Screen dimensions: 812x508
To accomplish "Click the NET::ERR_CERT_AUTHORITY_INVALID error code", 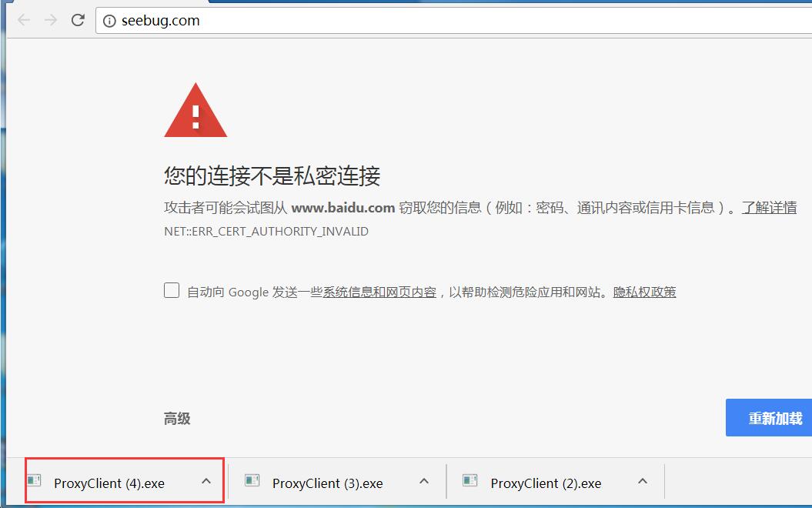I will (x=266, y=231).
